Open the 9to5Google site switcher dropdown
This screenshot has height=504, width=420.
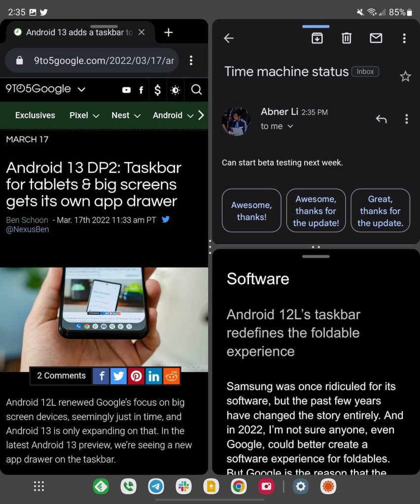(x=82, y=89)
